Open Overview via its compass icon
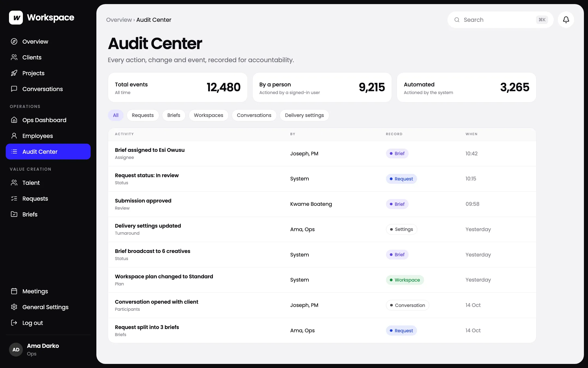This screenshot has width=588, height=368. pyautogui.click(x=14, y=41)
